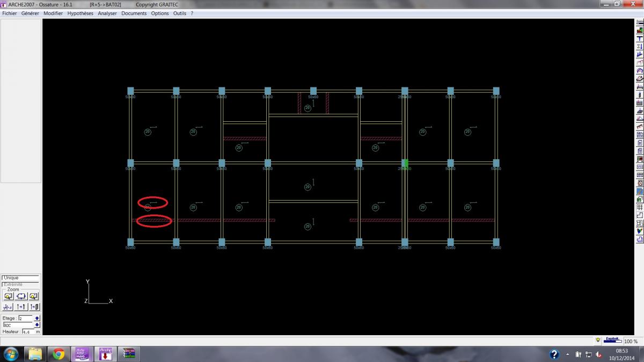Image resolution: width=644 pixels, height=362 pixels.
Task: Click the line-to-block copy button below Zoom
Action: tap(34, 307)
